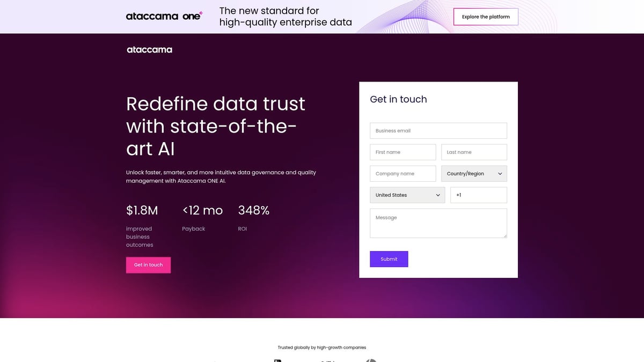The height and width of the screenshot is (362, 644).
Task: Click the First name field
Action: (x=402, y=152)
